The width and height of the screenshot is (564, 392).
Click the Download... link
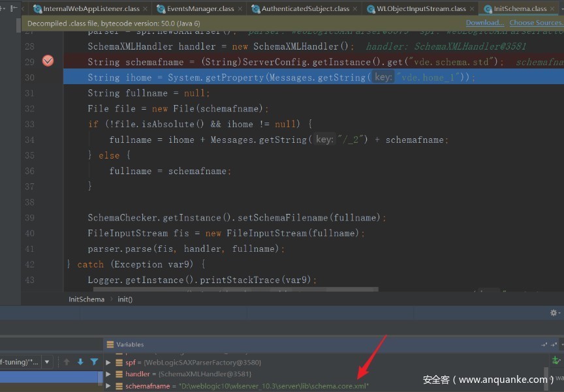pyautogui.click(x=484, y=23)
